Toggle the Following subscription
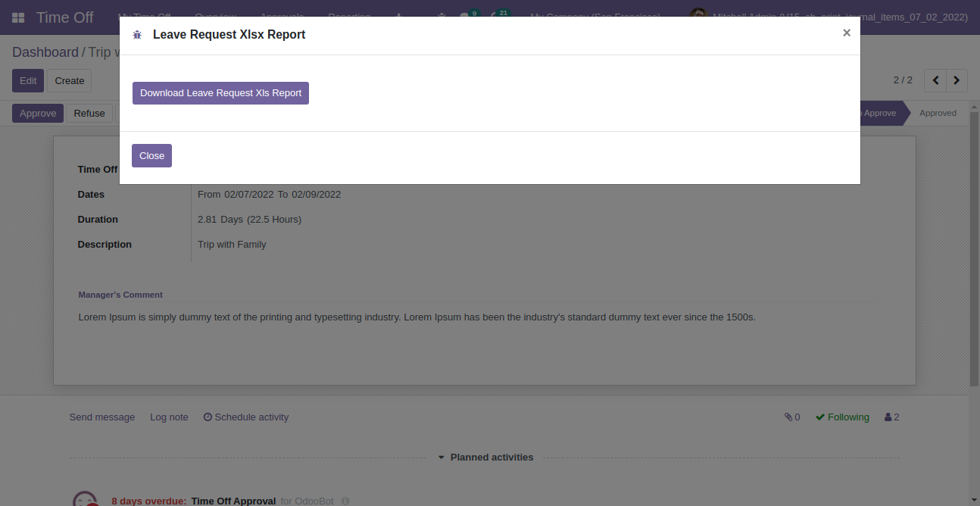The image size is (980, 506). click(842, 417)
